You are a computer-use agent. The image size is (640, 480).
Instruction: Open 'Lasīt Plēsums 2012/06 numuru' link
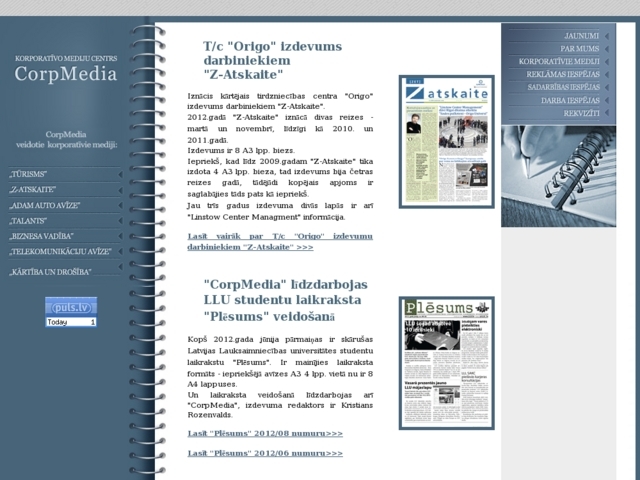tap(265, 453)
